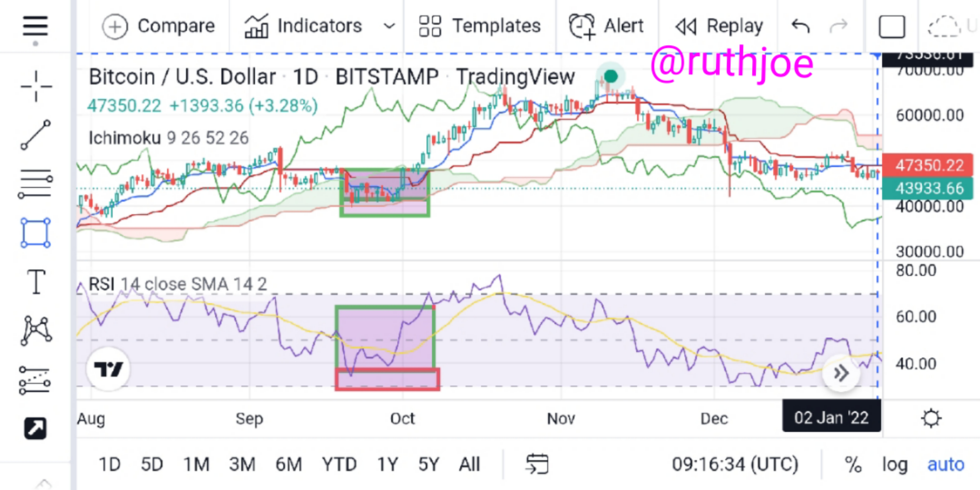Select 3M time range

click(x=242, y=465)
